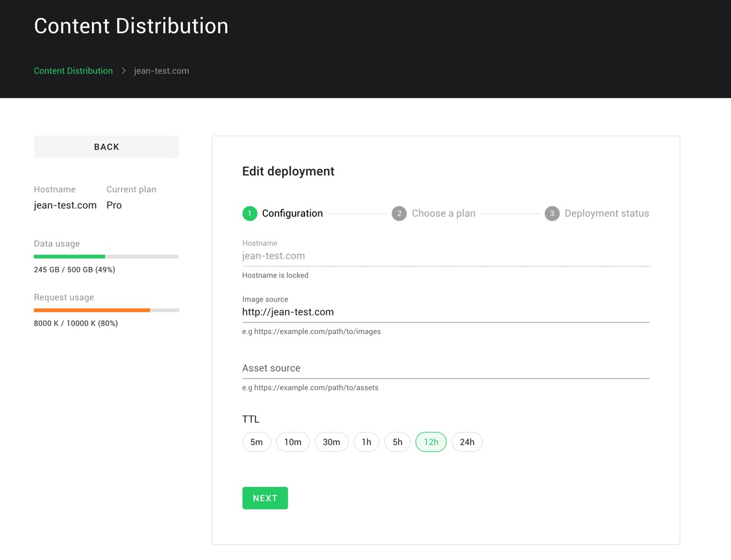Click the TTL label
This screenshot has height=560, width=731.
(x=251, y=419)
